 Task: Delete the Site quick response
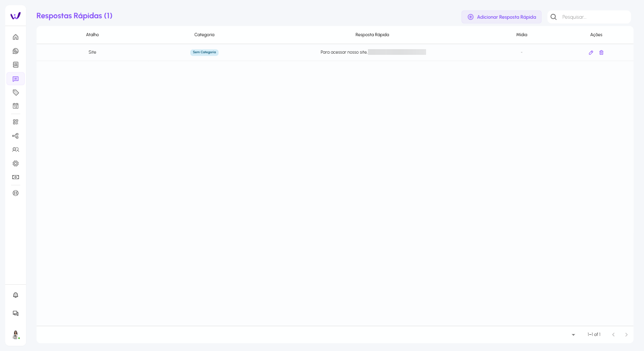(601, 52)
